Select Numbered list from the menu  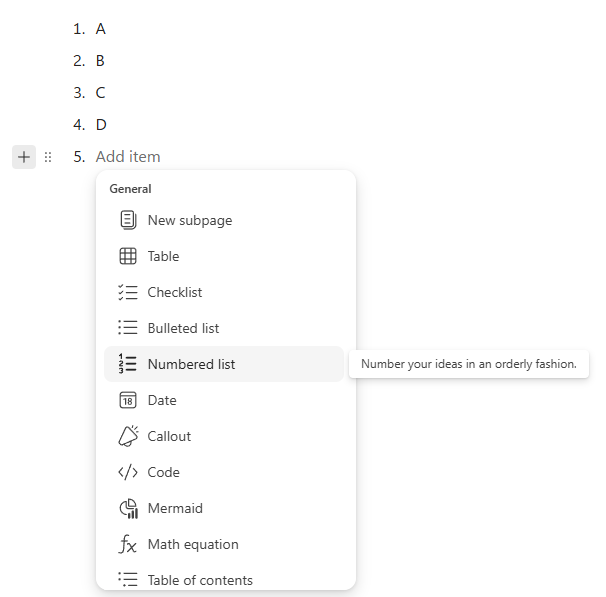pyautogui.click(x=224, y=364)
